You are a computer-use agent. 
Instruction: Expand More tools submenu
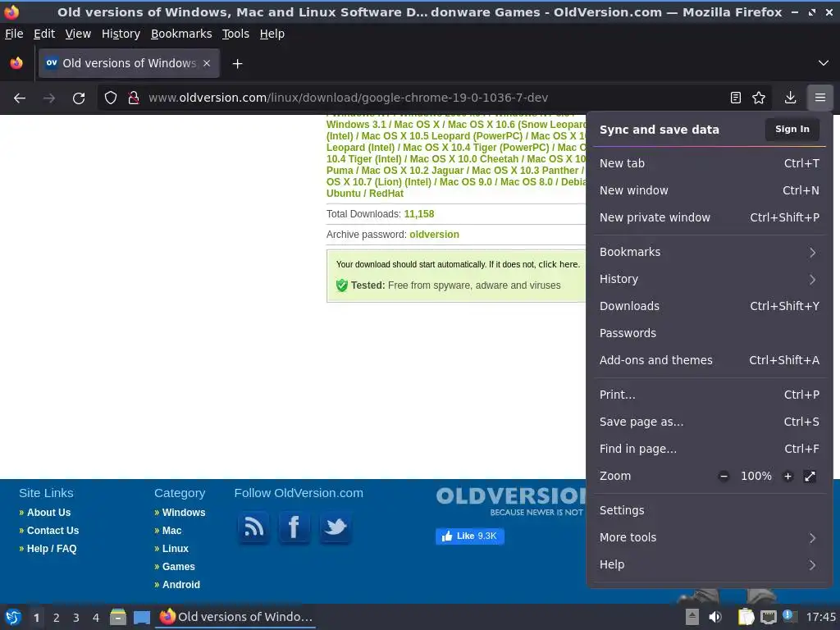click(710, 538)
